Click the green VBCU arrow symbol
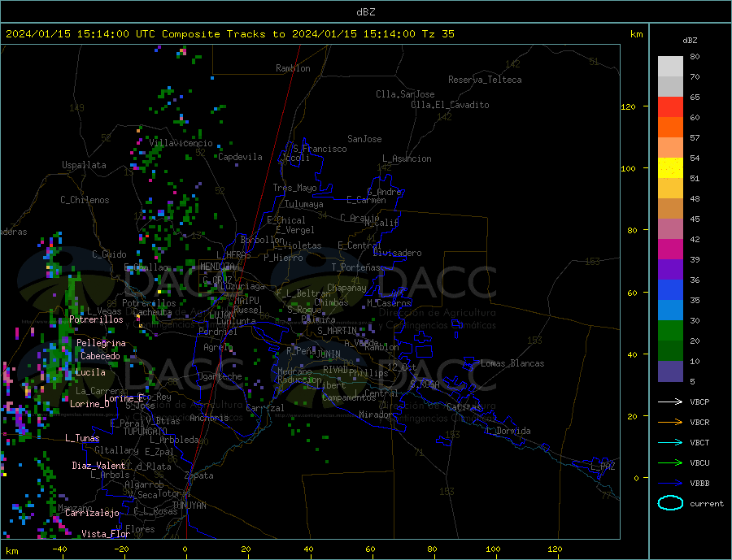 (x=670, y=463)
